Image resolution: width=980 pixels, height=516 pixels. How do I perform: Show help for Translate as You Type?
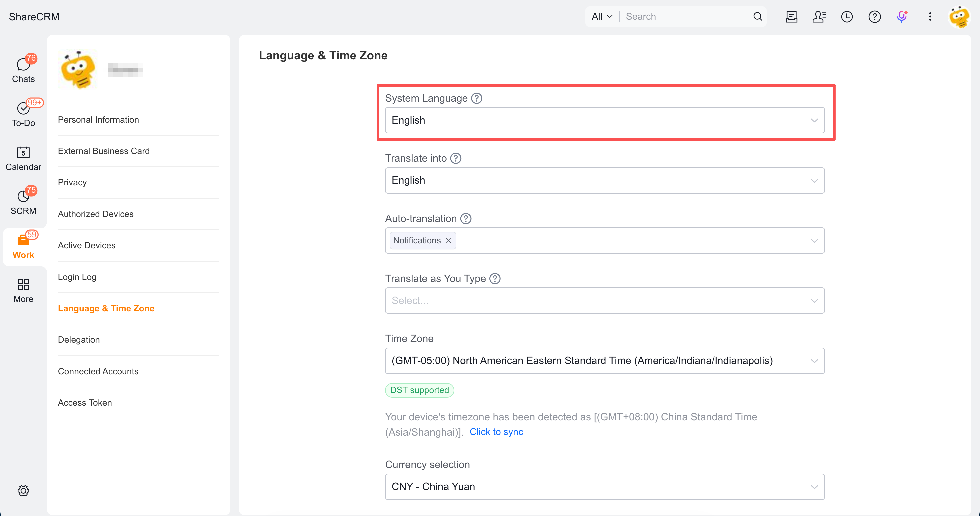(495, 279)
